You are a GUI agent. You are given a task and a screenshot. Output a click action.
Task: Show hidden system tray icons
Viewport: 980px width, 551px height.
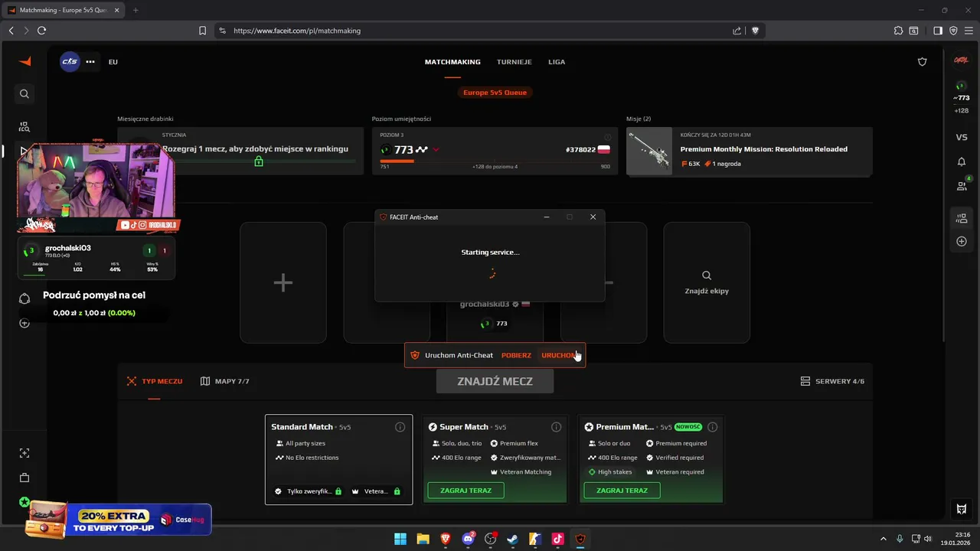[883, 539]
